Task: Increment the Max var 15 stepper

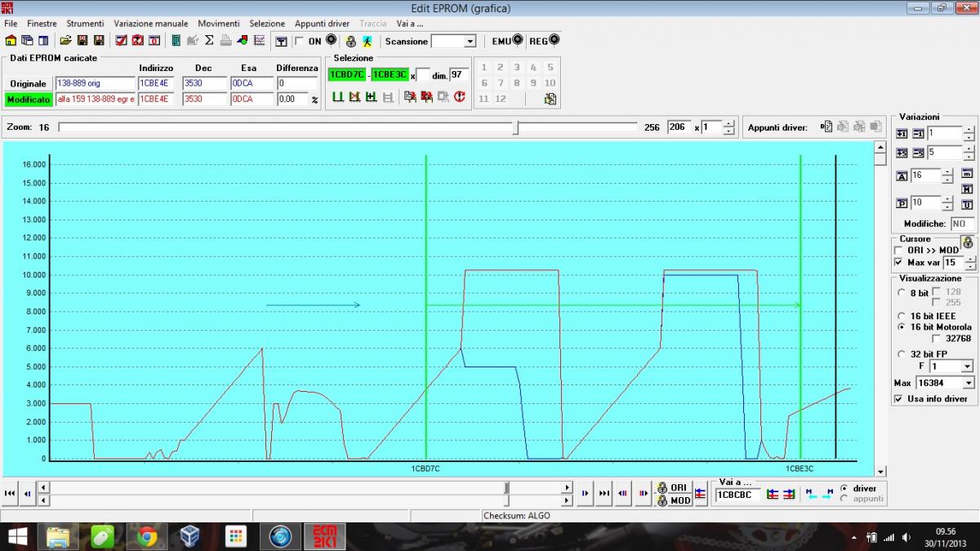Action: pyautogui.click(x=969, y=260)
